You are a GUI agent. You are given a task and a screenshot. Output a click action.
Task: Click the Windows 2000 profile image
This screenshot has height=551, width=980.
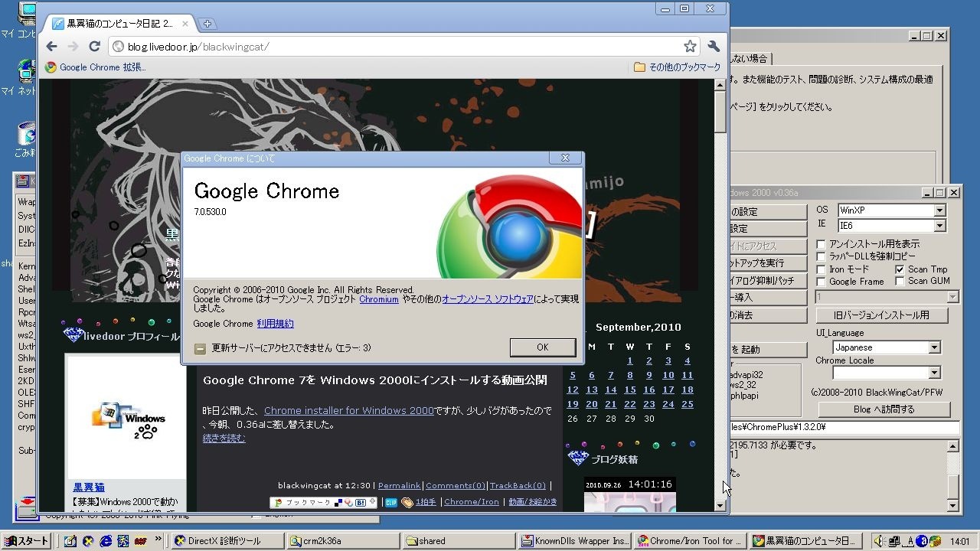126,417
